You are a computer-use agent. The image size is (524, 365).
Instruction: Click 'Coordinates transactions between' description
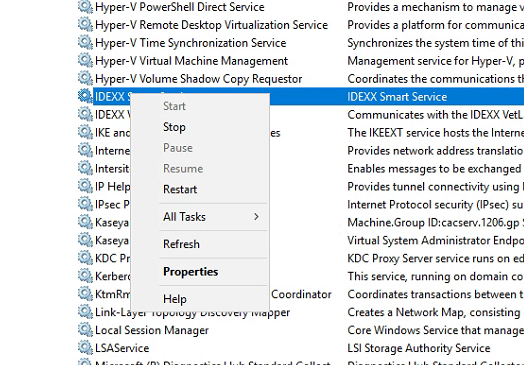pyautogui.click(x=435, y=294)
